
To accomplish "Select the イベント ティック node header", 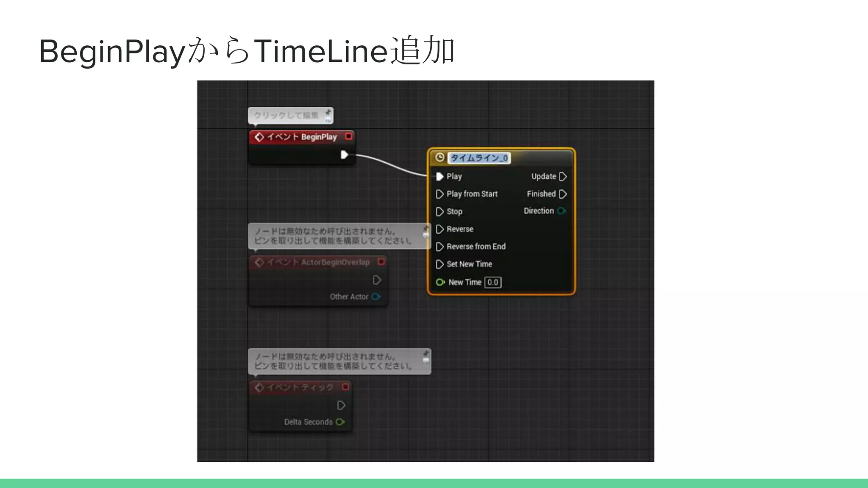I will click(x=300, y=388).
